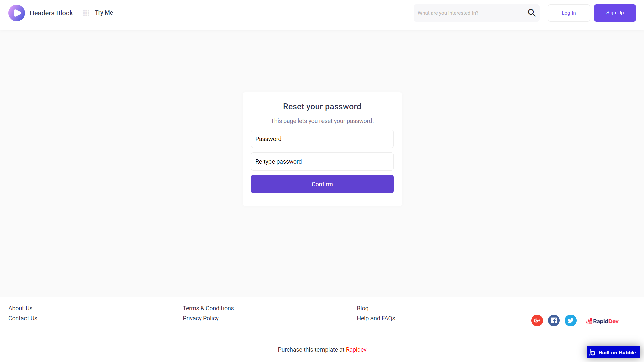Open the Twitter social icon
Viewport: 644px width, 362px height.
(571, 321)
